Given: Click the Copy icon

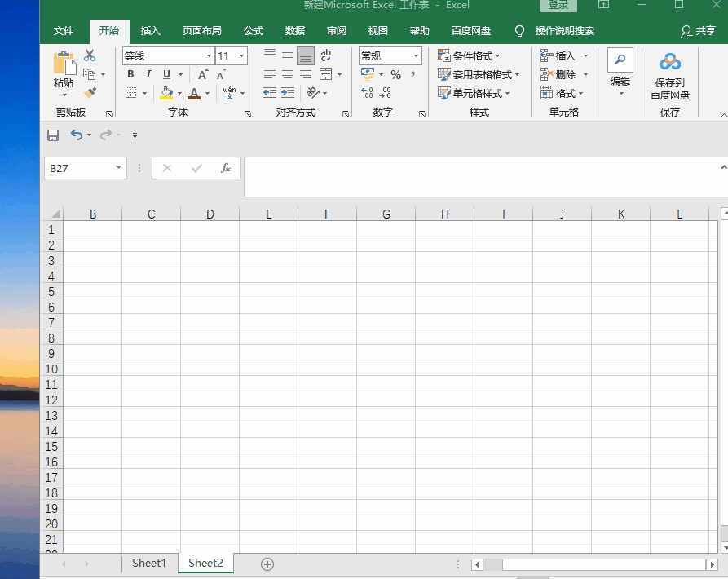Looking at the screenshot, I should 89,74.
